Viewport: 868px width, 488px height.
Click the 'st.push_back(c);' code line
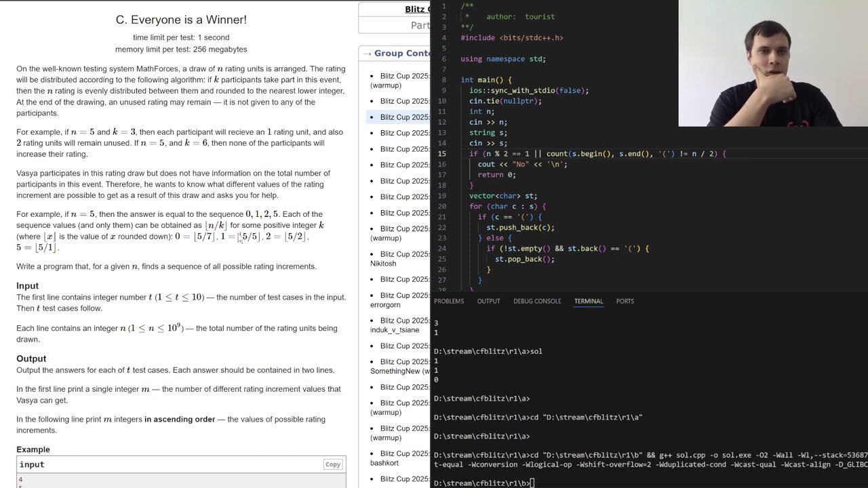(x=520, y=228)
